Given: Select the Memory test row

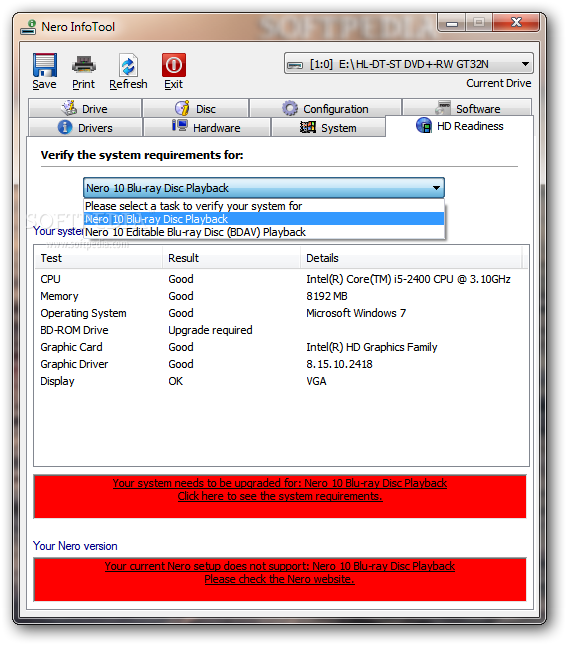Looking at the screenshot, I should click(281, 296).
